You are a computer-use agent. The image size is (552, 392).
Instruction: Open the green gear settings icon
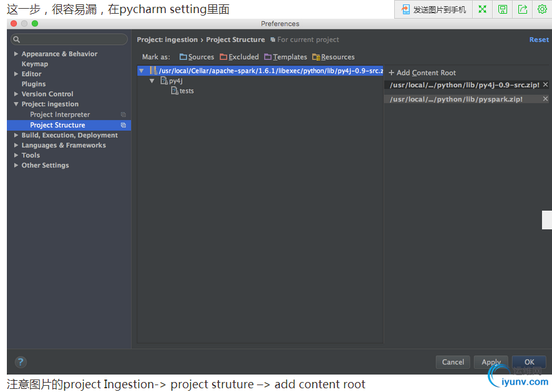point(542,9)
